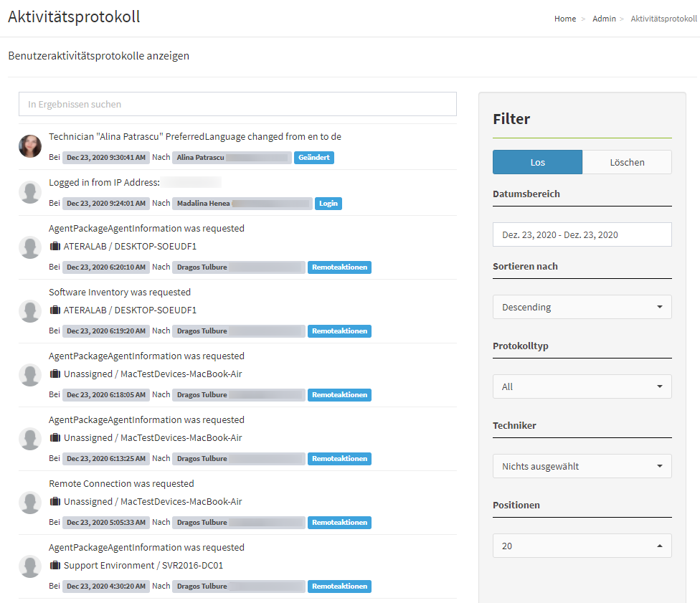
Task: Open the Techniker Nichts ausgewählt dropdown
Action: [582, 467]
